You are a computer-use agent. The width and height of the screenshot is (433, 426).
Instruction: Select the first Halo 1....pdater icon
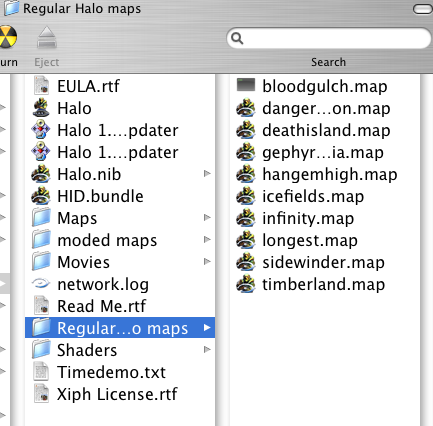point(41,130)
